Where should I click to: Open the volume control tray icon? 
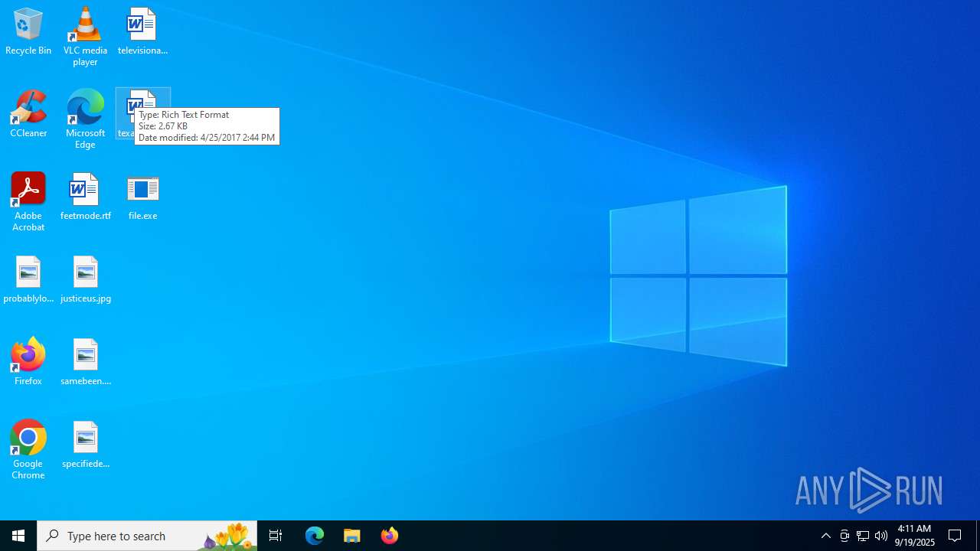click(x=881, y=536)
